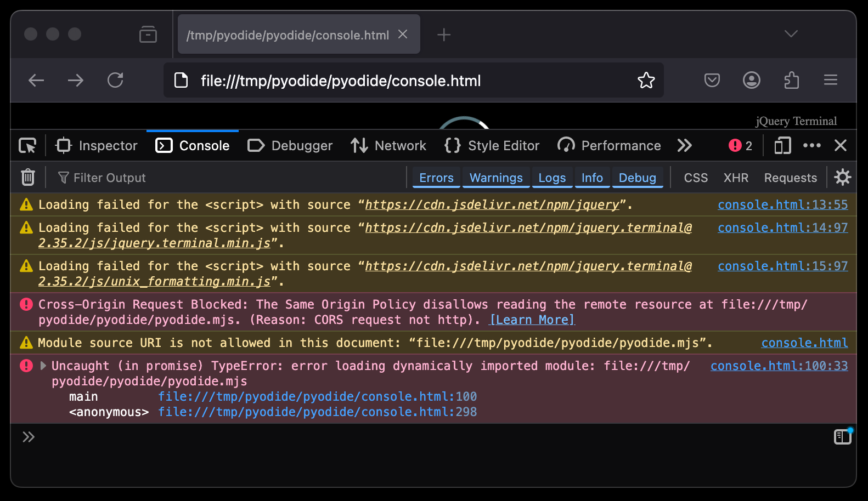Toggle the XHR filter
Viewport: 868px width, 501px height.
[x=736, y=178]
